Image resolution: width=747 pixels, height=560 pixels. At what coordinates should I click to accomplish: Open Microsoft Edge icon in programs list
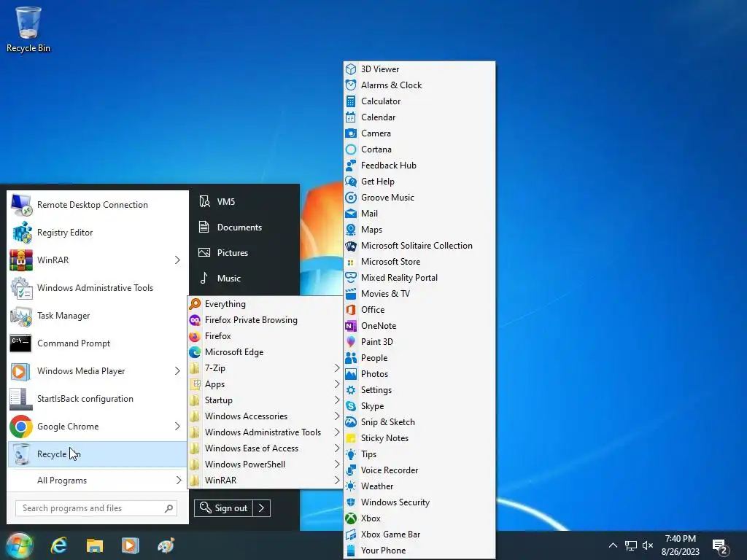click(195, 352)
